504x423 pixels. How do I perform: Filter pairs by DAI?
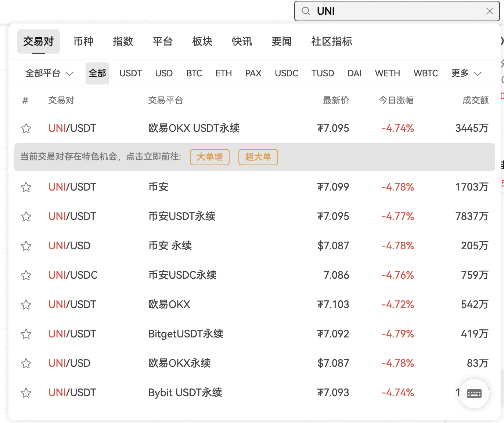pyautogui.click(x=354, y=73)
